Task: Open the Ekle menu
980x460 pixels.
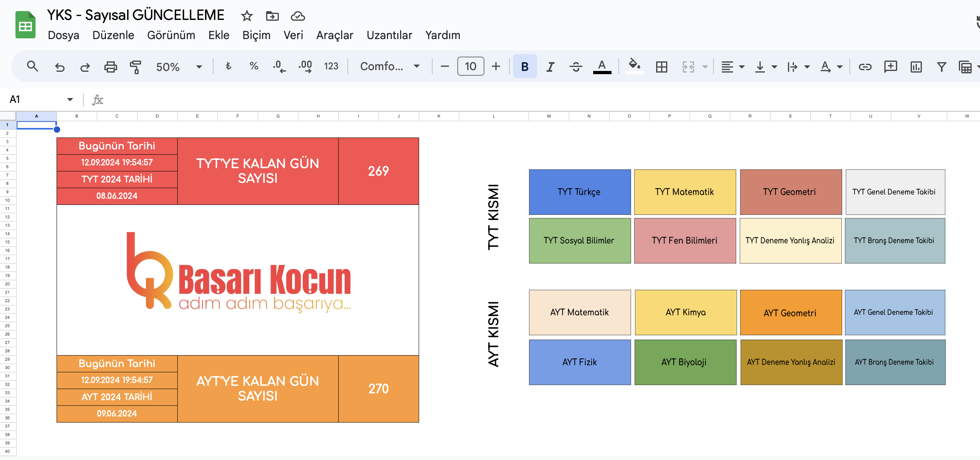Action: click(x=219, y=35)
